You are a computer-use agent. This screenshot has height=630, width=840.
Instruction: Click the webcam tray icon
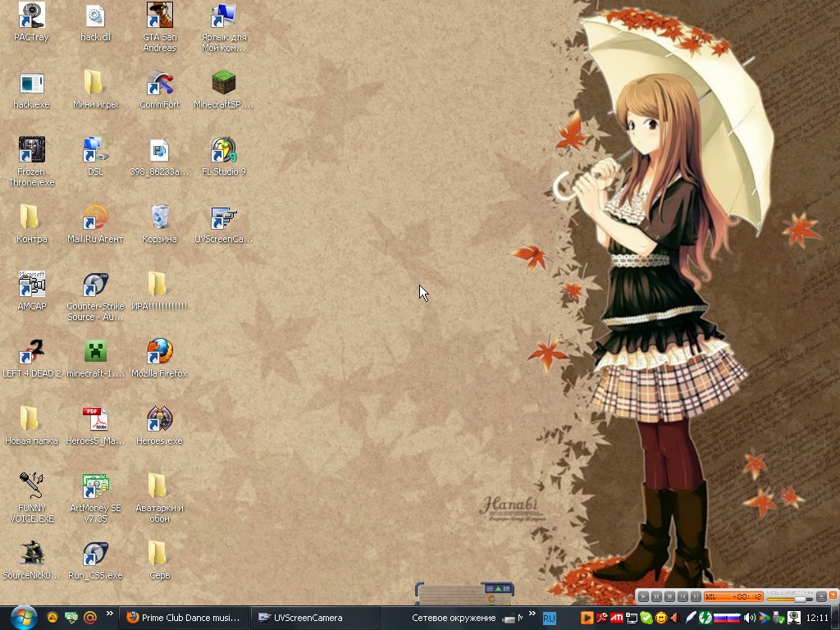click(x=794, y=618)
